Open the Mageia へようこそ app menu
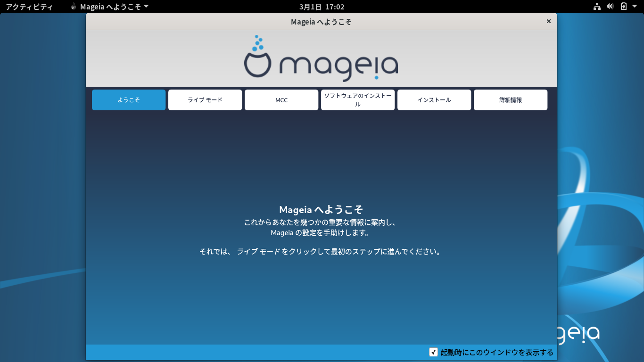644x362 pixels. coord(110,7)
